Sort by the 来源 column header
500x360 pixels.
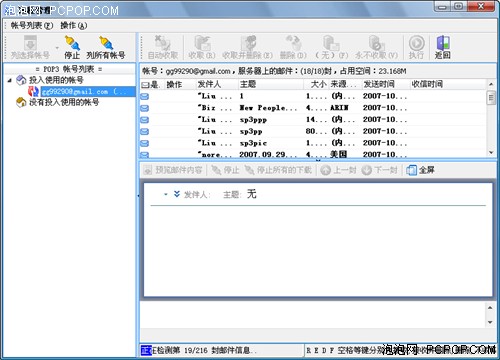(345, 84)
